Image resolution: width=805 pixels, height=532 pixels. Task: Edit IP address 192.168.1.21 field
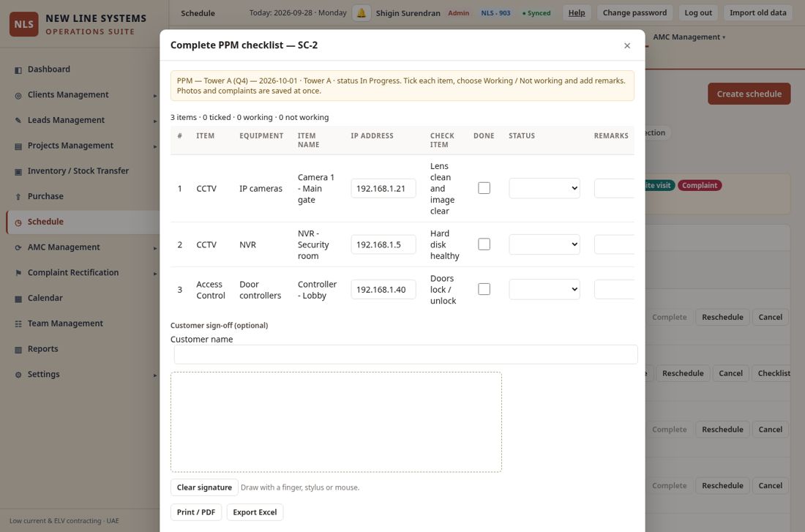[x=383, y=189]
